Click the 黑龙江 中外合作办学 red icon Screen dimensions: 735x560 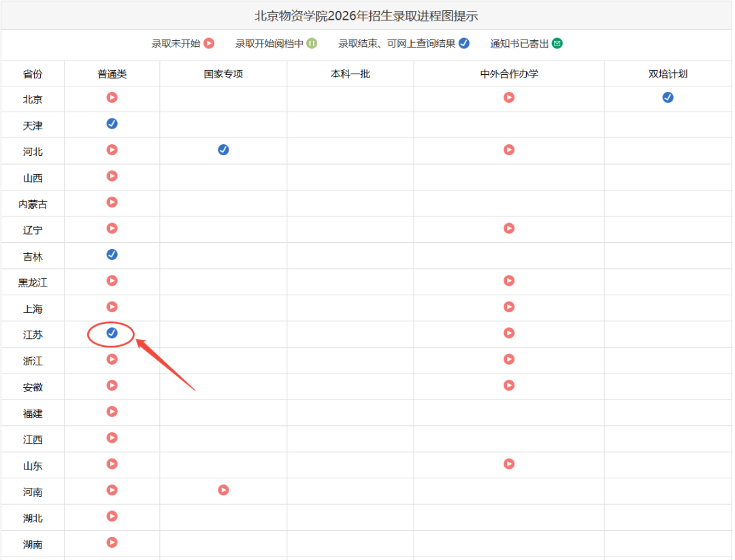click(509, 281)
